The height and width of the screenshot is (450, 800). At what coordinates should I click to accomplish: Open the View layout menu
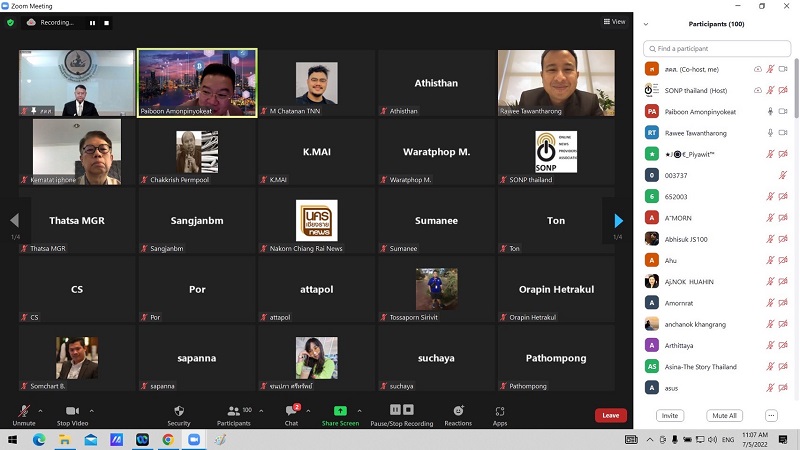click(614, 21)
